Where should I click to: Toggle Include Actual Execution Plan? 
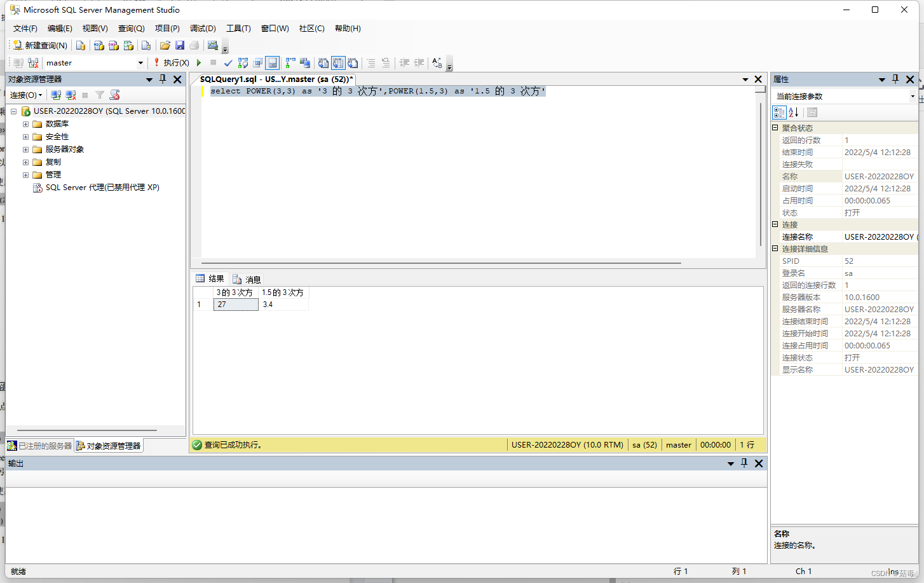coord(290,63)
